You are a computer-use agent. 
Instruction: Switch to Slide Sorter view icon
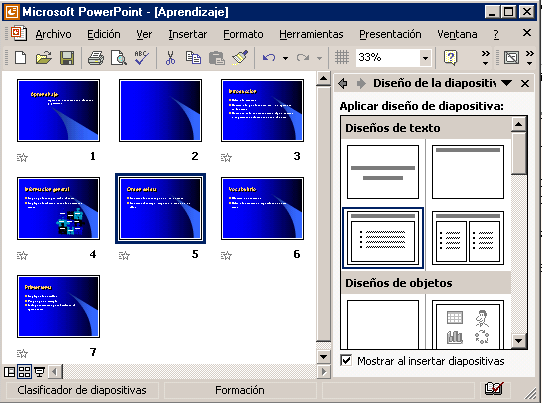click(24, 372)
